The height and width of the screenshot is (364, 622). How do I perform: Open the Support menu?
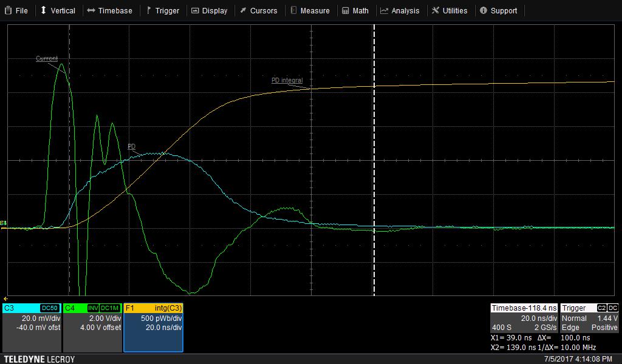[x=499, y=11]
